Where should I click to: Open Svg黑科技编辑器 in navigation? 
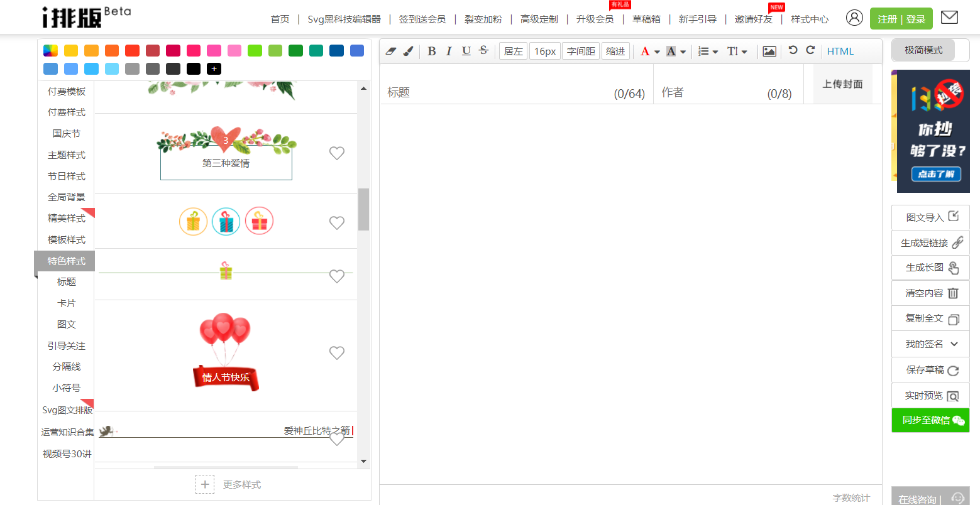[x=344, y=19]
